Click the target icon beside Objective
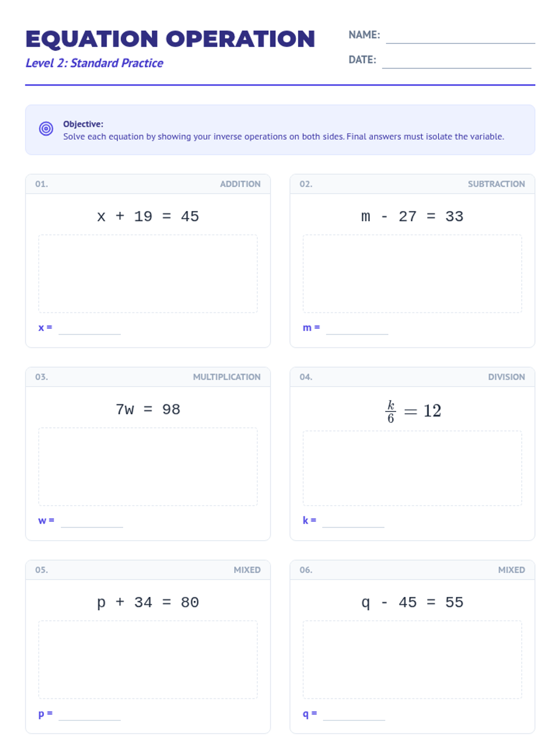560x747 pixels. [x=46, y=128]
